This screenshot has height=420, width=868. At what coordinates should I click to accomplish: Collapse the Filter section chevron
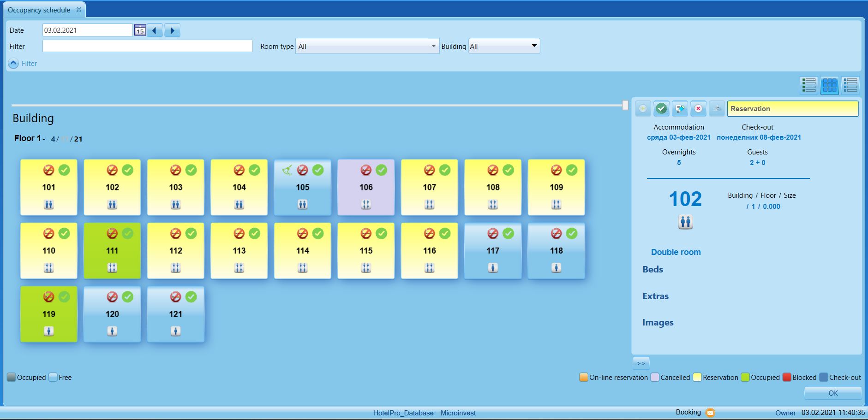tap(14, 64)
